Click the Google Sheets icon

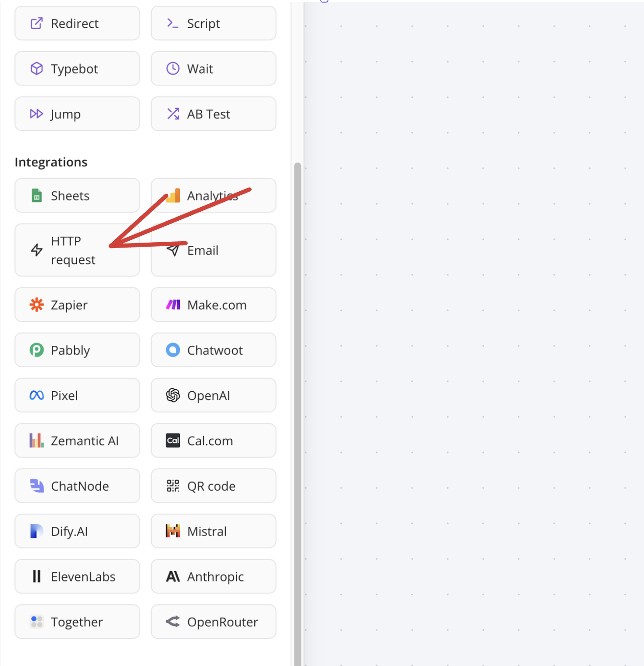click(x=37, y=196)
